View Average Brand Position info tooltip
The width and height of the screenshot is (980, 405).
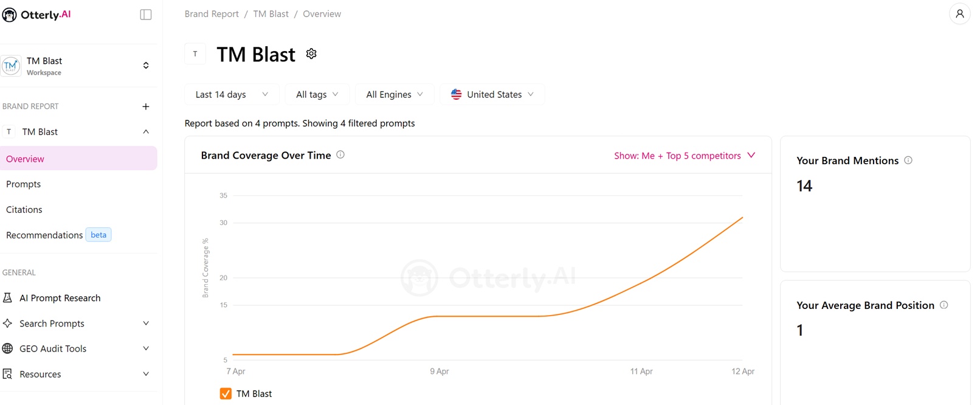(944, 305)
